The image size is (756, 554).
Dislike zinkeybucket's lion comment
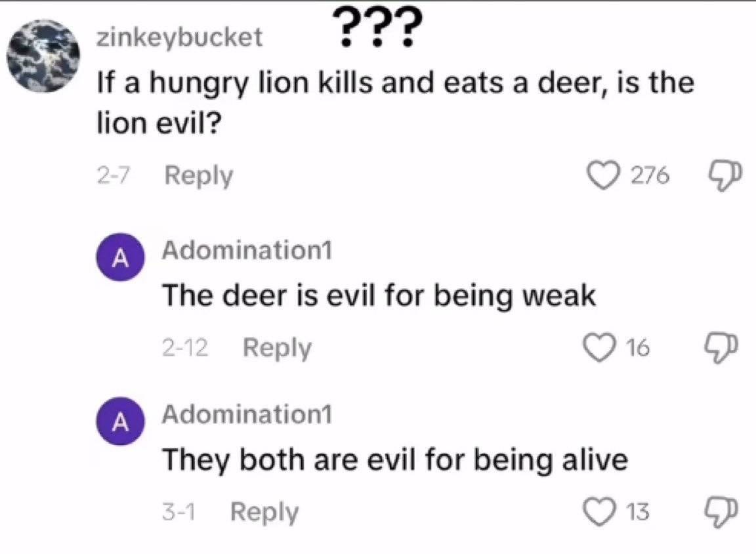tap(725, 177)
